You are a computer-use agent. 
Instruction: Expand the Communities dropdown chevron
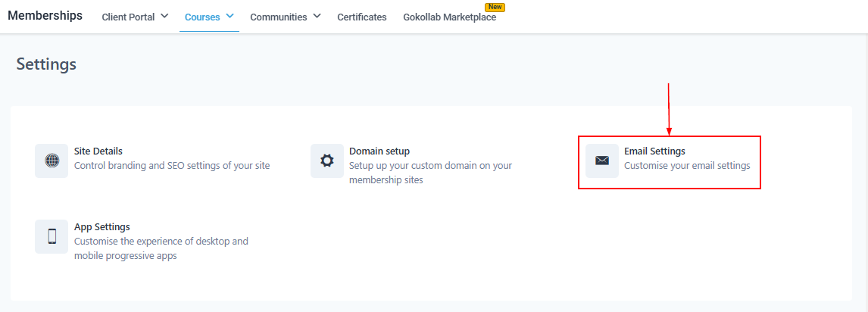pyautogui.click(x=317, y=16)
